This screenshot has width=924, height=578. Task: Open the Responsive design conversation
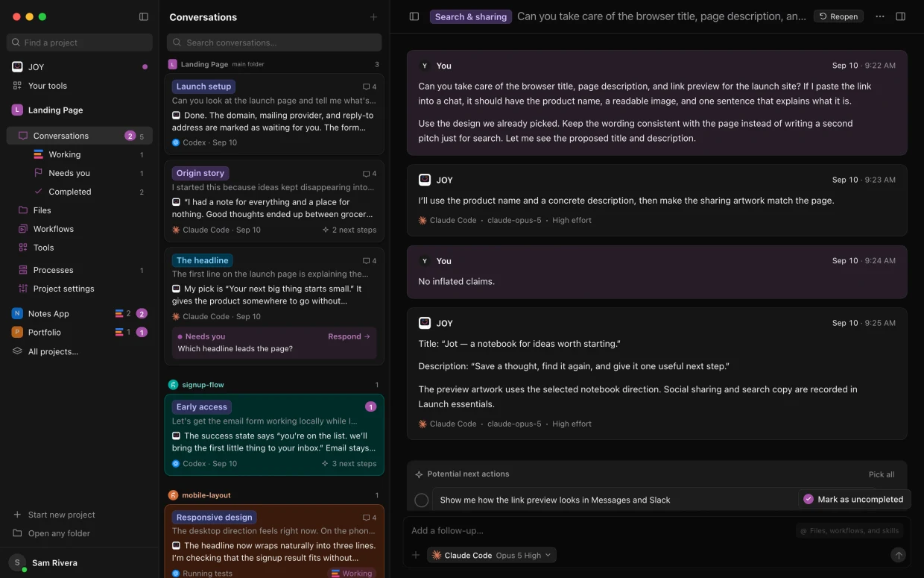click(x=274, y=541)
